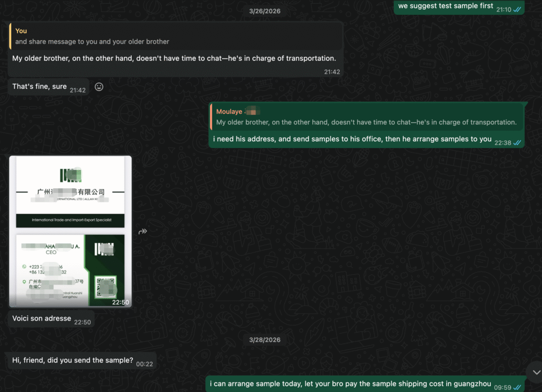Click the blue ticks beside the 09:59 timestamp
This screenshot has width=542, height=392.
tap(517, 387)
